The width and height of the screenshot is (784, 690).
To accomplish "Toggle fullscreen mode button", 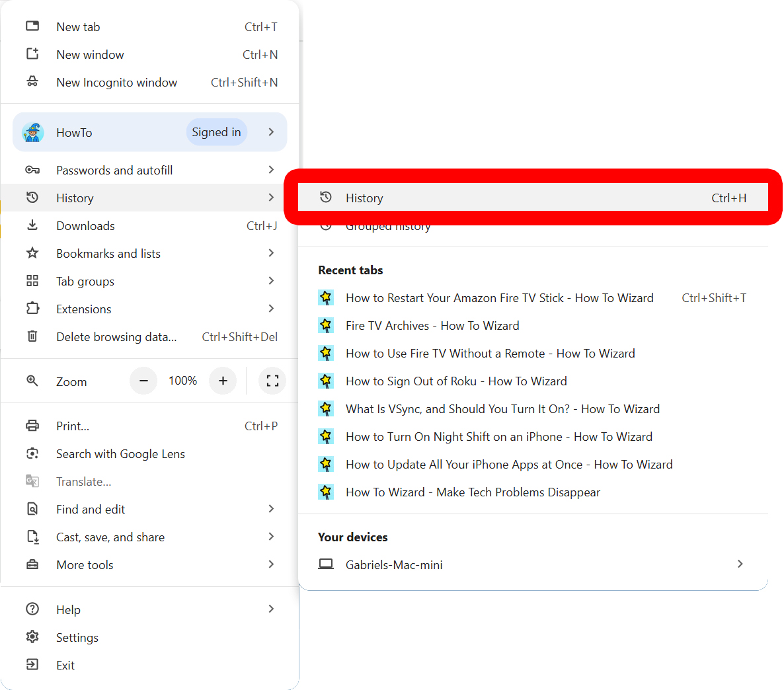I will pos(272,381).
